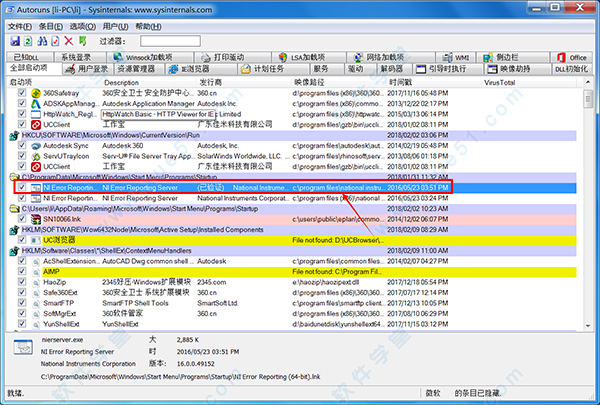Viewport: 600px width, 405px height.
Task: Click registry icon of Active Setup key row
Action: (14, 230)
